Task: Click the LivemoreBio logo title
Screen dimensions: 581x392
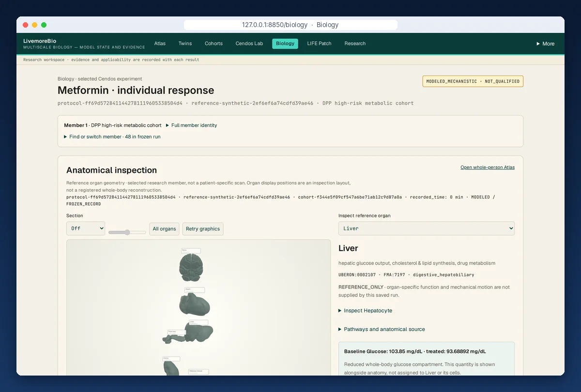Action: tap(40, 41)
